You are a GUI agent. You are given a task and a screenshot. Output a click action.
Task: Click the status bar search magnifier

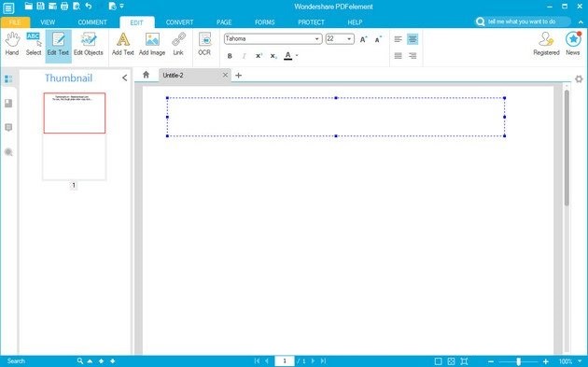pyautogui.click(x=80, y=360)
